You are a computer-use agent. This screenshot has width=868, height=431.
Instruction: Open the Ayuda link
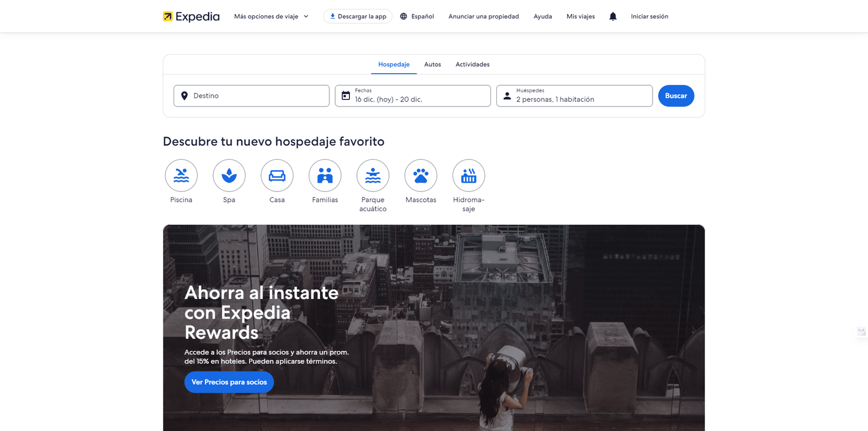click(x=542, y=16)
